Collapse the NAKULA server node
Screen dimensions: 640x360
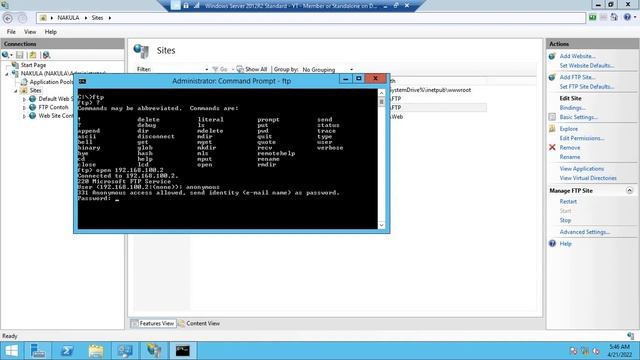point(7,74)
